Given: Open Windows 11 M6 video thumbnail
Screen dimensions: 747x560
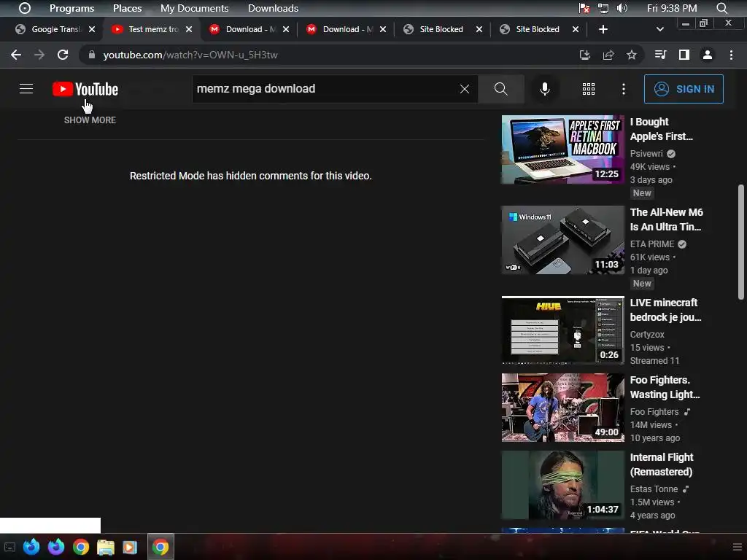Looking at the screenshot, I should [562, 239].
